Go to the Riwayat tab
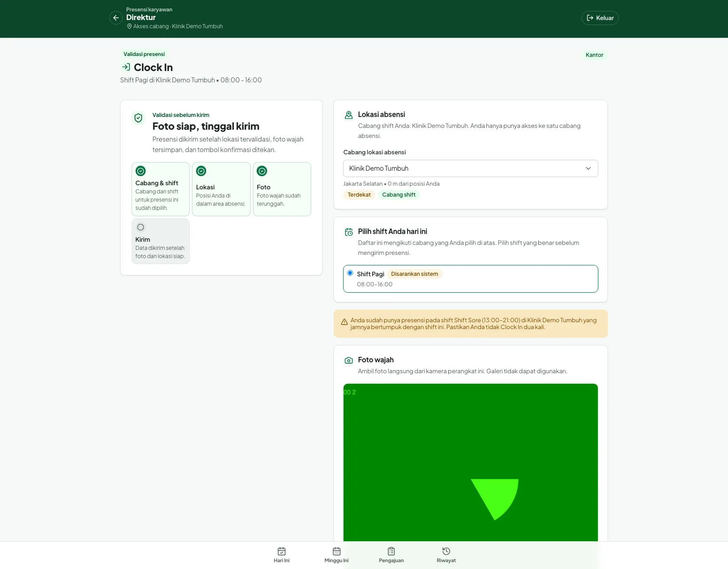 pos(446,555)
